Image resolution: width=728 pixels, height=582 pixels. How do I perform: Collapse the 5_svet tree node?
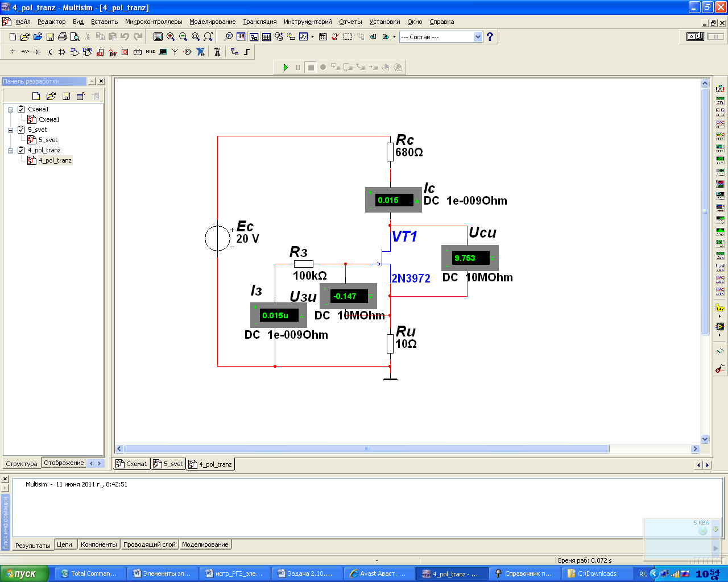(10, 130)
